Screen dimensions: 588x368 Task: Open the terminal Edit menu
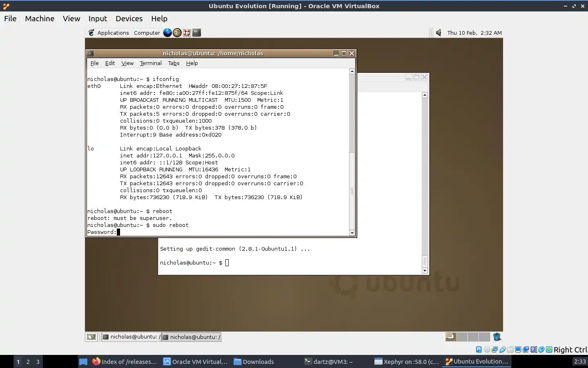[110, 63]
